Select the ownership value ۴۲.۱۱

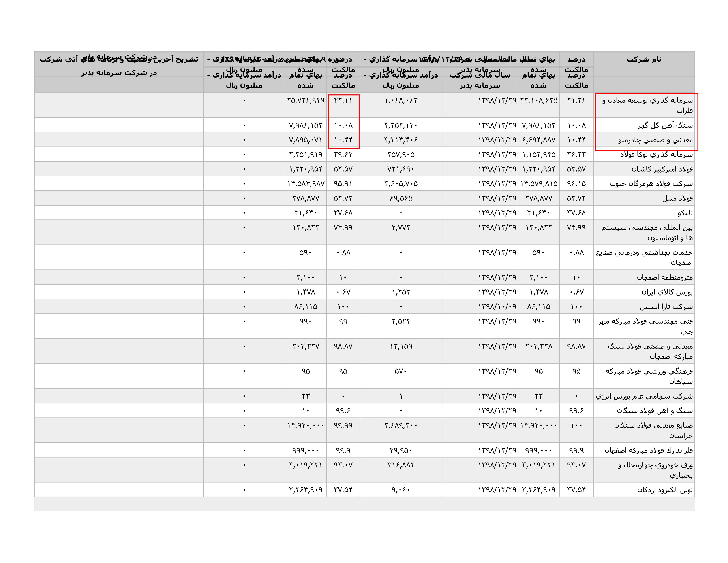(343, 100)
